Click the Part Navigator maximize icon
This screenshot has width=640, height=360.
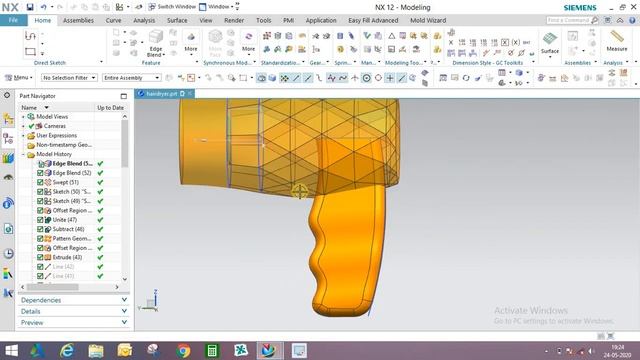[x=124, y=96]
